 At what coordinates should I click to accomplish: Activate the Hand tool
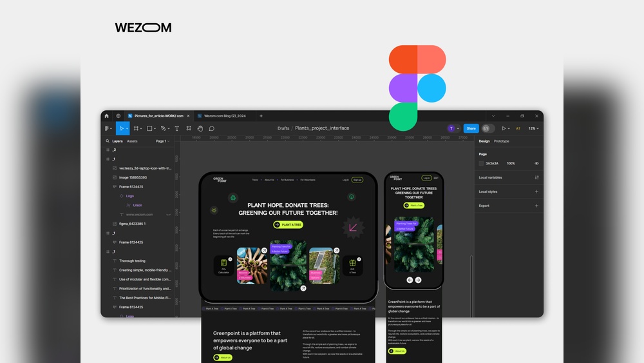pyautogui.click(x=200, y=128)
